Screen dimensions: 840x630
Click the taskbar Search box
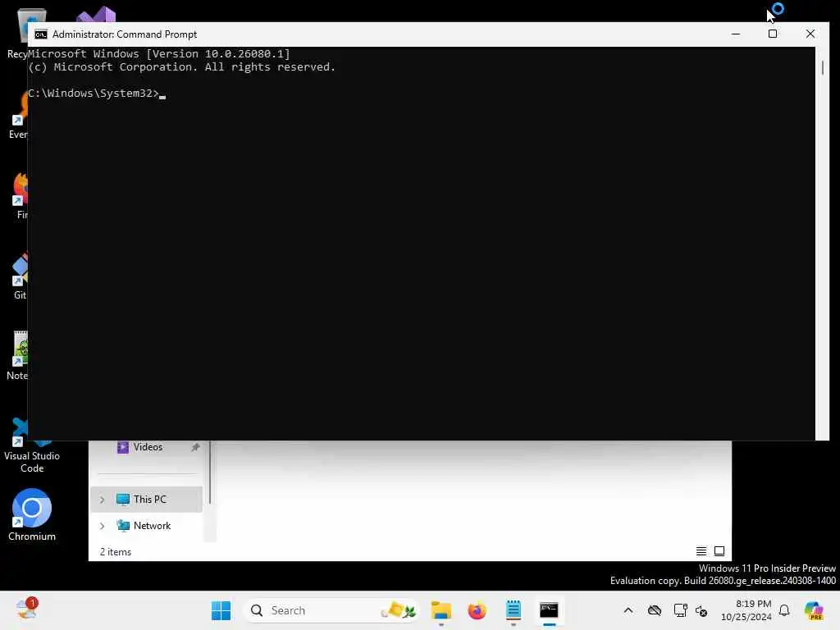331,610
